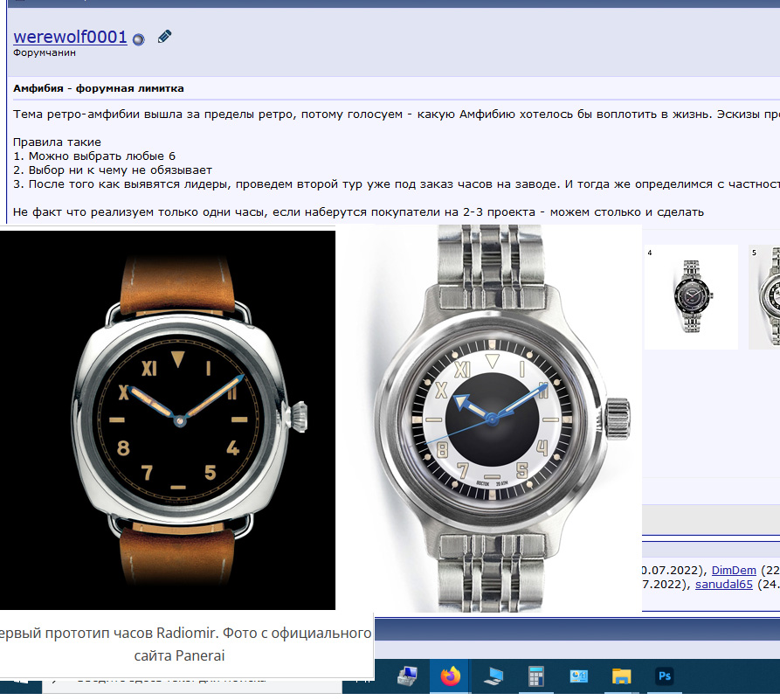Image resolution: width=780 pixels, height=700 pixels.
Task: Click the user online status icon
Action: [x=138, y=39]
